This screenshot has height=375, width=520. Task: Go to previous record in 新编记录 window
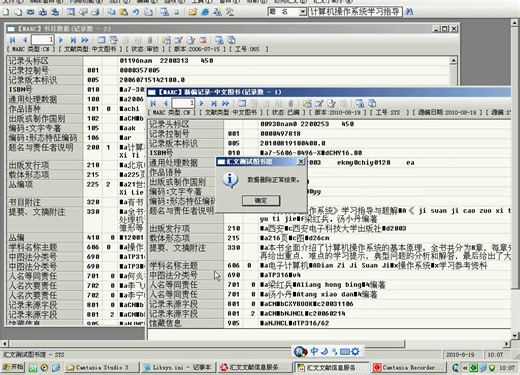pos(165,103)
